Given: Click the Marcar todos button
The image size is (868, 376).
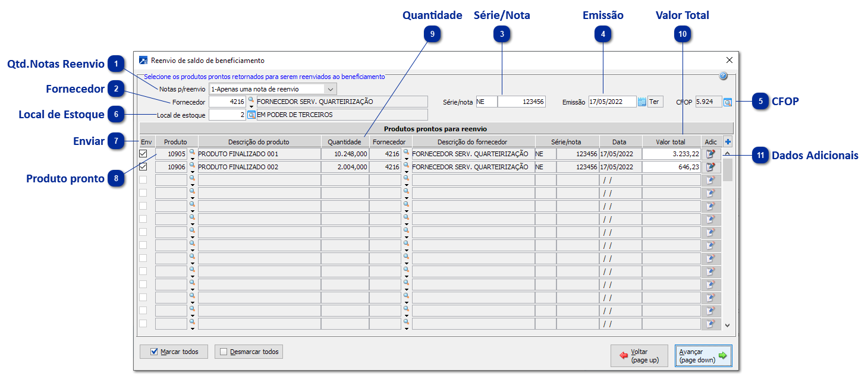Looking at the screenshot, I should tap(174, 352).
